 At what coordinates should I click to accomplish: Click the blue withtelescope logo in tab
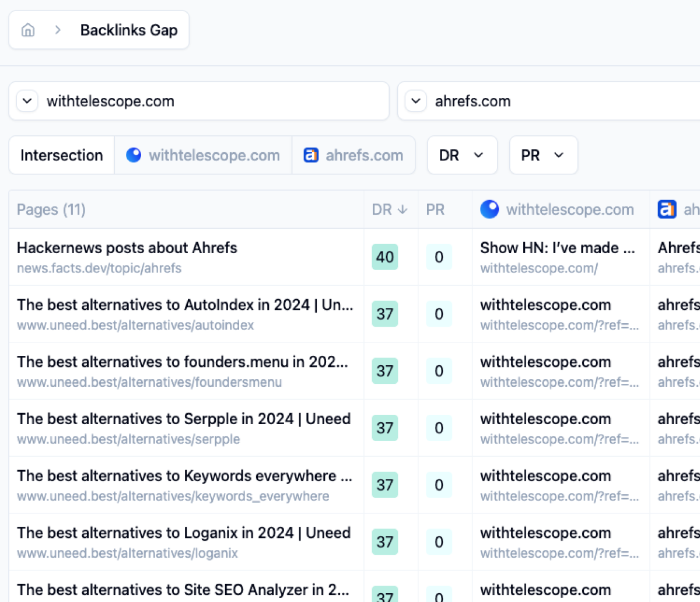pos(134,155)
